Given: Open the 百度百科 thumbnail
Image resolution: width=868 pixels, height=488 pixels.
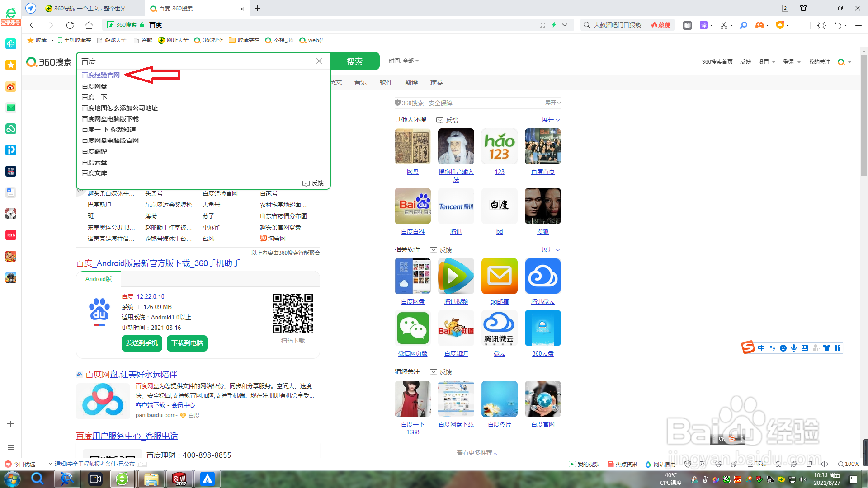Looking at the screenshot, I should click(413, 206).
